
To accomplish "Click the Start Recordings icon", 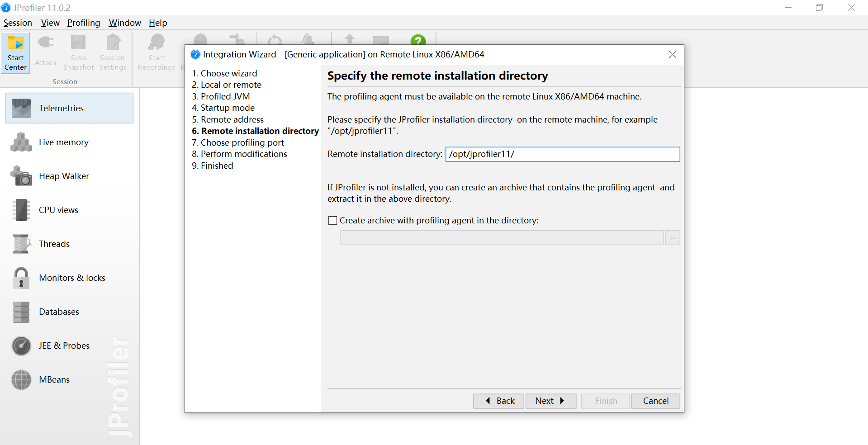I will tap(157, 52).
